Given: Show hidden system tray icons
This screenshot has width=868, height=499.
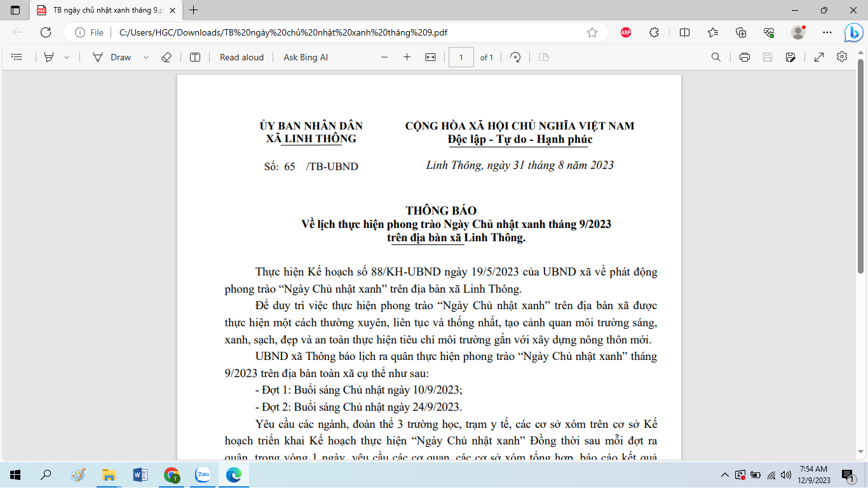Looking at the screenshot, I should click(x=724, y=475).
